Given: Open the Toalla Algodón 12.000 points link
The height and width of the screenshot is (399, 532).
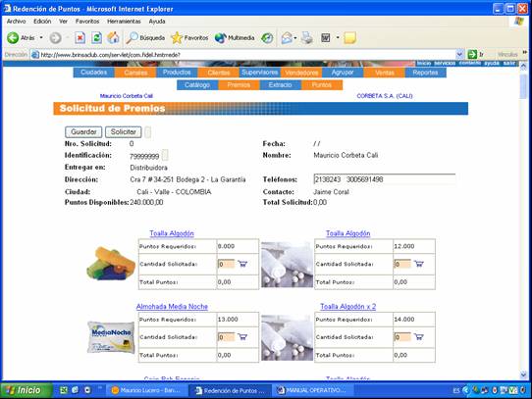Looking at the screenshot, I should pyautogui.click(x=348, y=233).
